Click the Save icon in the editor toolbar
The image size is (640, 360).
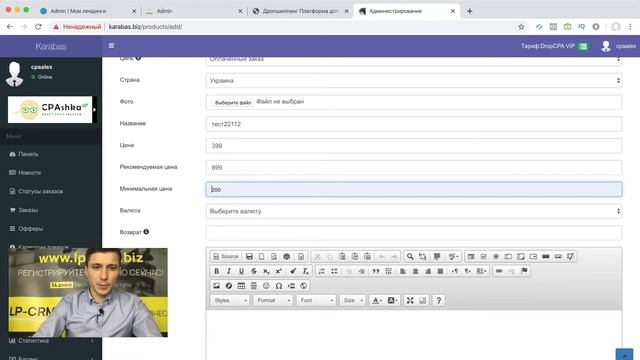tap(249, 256)
